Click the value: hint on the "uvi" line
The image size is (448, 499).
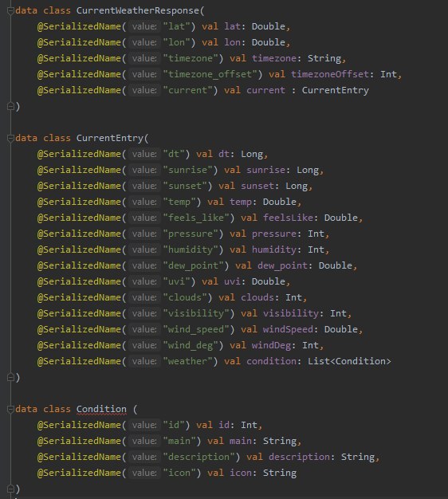[144, 281]
